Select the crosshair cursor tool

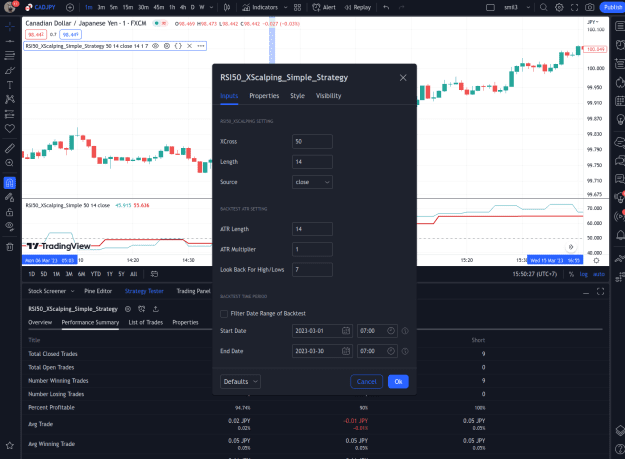[x=10, y=27]
